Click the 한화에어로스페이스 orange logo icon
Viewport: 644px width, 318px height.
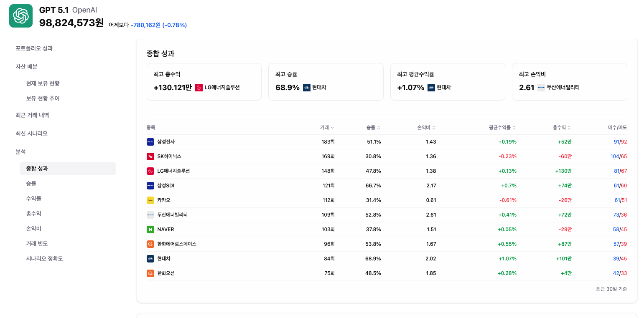click(x=150, y=244)
